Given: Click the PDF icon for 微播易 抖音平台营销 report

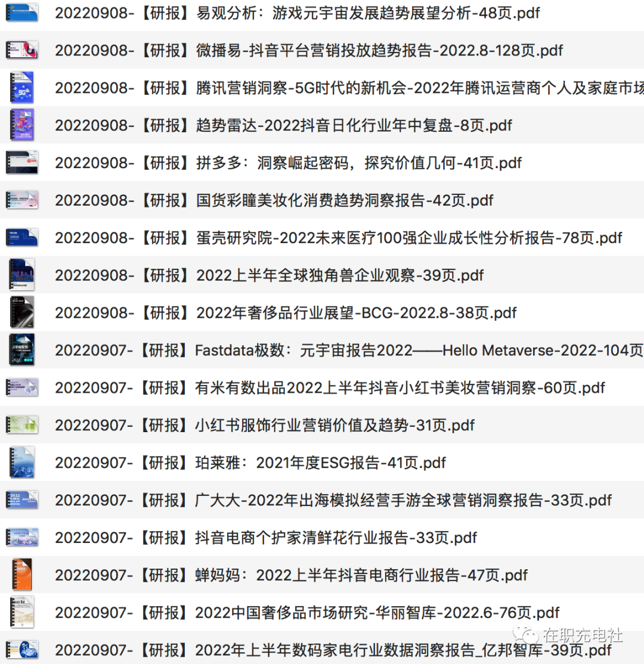Looking at the screenshot, I should pyautogui.click(x=22, y=50).
